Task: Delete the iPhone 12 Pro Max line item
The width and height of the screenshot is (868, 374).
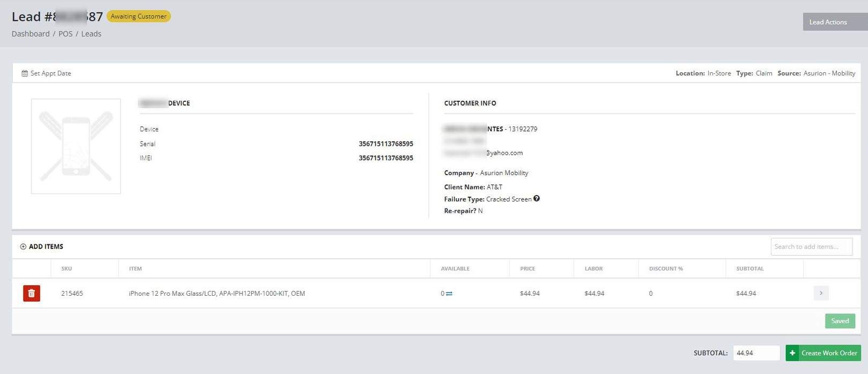Action: point(32,293)
